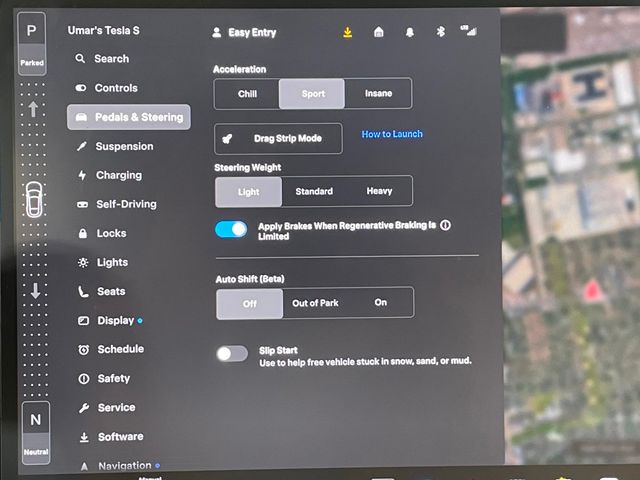Select Pedals & Steering in sidebar
Viewport: 640px width, 480px height.
pyautogui.click(x=129, y=117)
